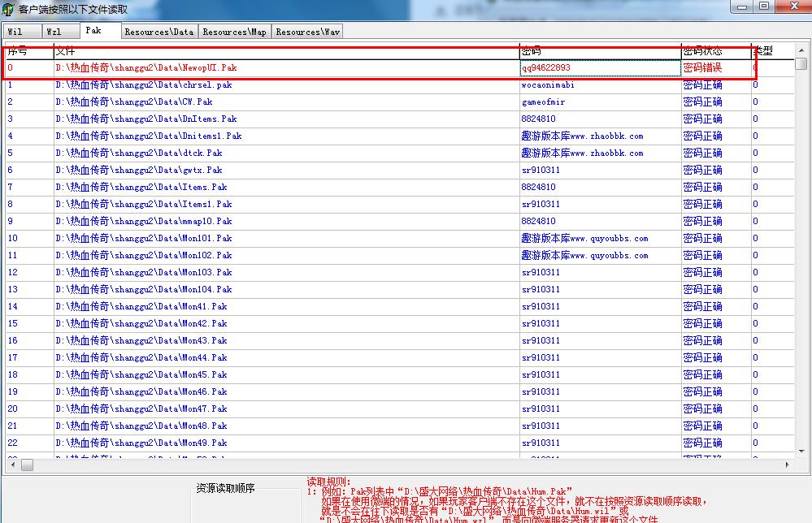Click the horizontal scrollbar thumb
Image resolution: width=812 pixels, height=523 pixels.
28,465
